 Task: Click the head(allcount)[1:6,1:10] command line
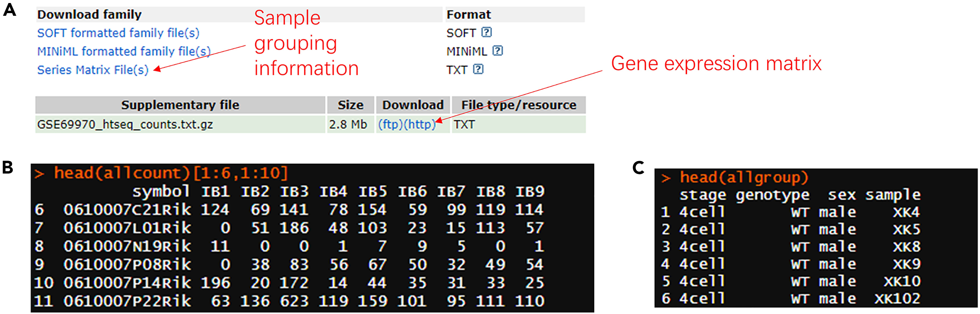tap(171, 173)
